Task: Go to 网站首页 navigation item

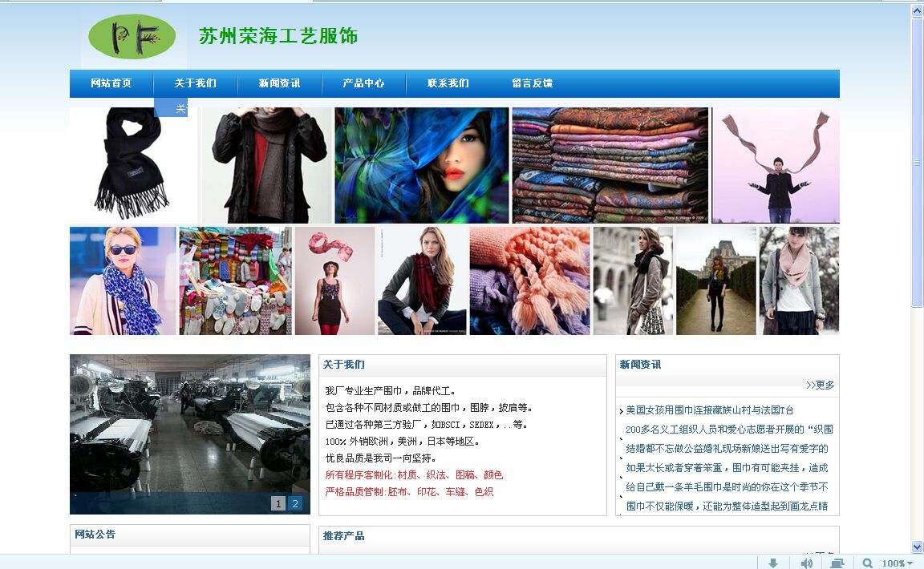Action: pyautogui.click(x=111, y=83)
